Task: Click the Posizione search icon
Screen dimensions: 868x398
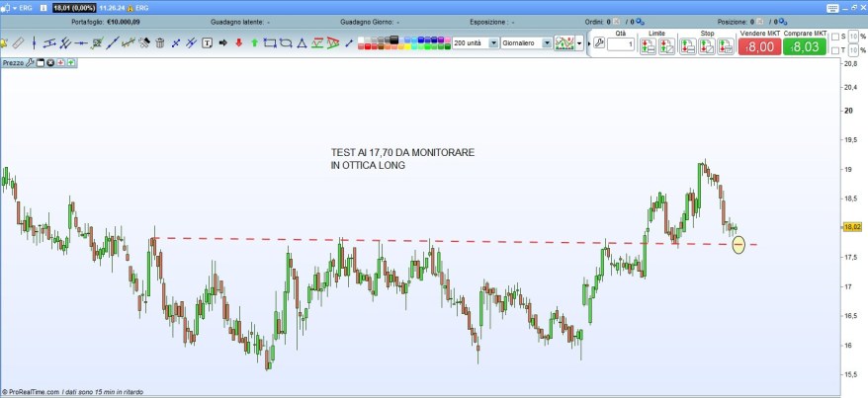Action: (x=783, y=22)
